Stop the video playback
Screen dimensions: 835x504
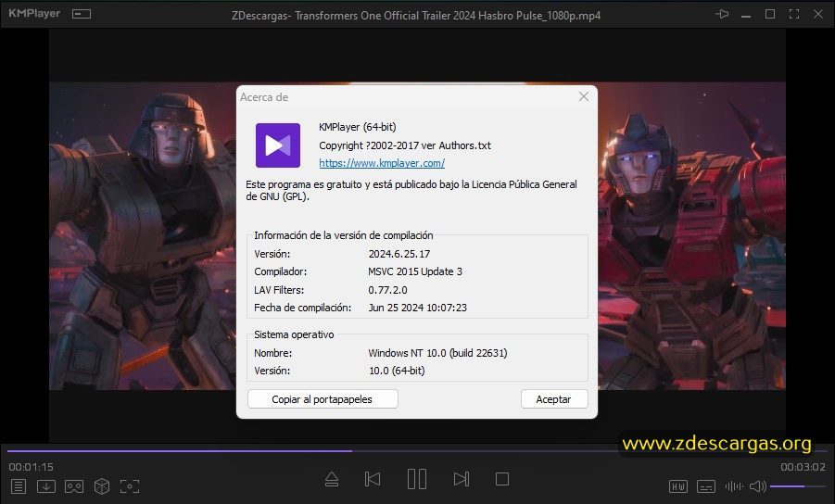tap(502, 480)
